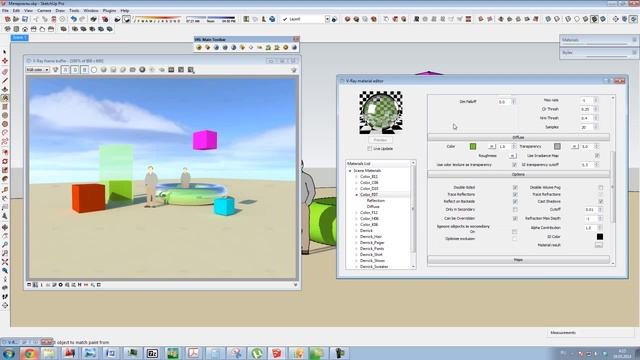Open the Window menu

[x=91, y=11]
